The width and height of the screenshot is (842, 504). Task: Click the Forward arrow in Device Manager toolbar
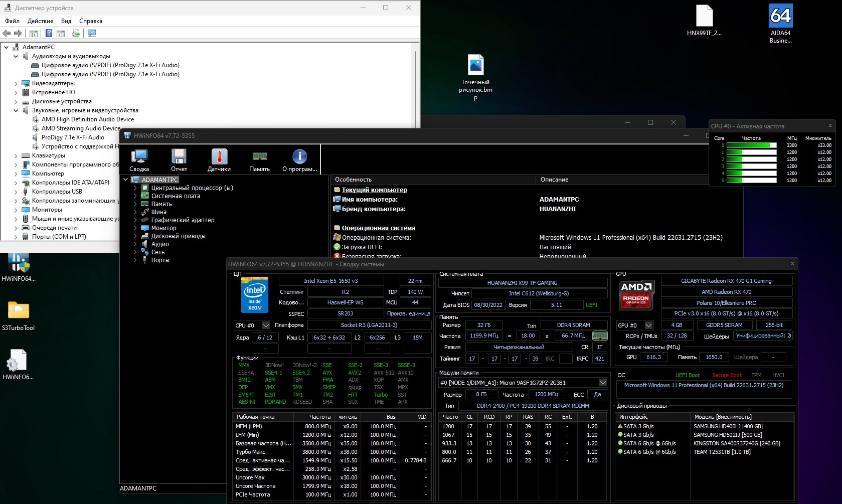[18, 34]
